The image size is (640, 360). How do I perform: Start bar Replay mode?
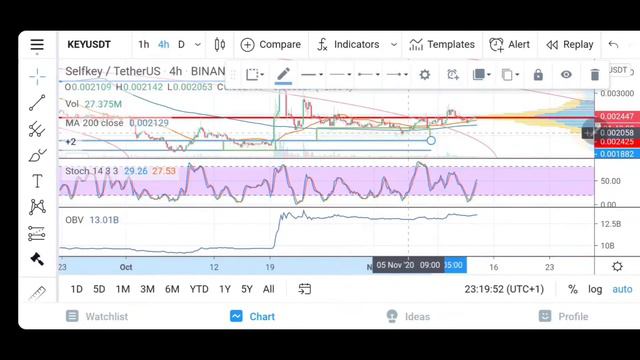click(570, 44)
